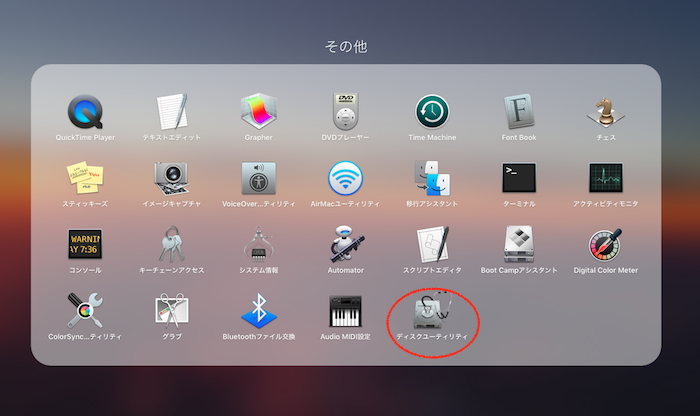The width and height of the screenshot is (700, 416).
Task: Start DVDプレーヤー app
Action: click(346, 112)
